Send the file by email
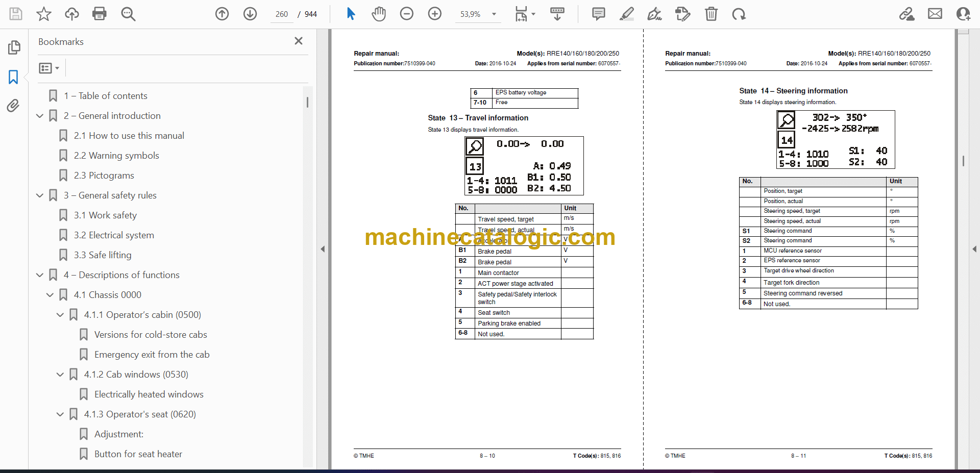980x473 pixels. [x=935, y=14]
